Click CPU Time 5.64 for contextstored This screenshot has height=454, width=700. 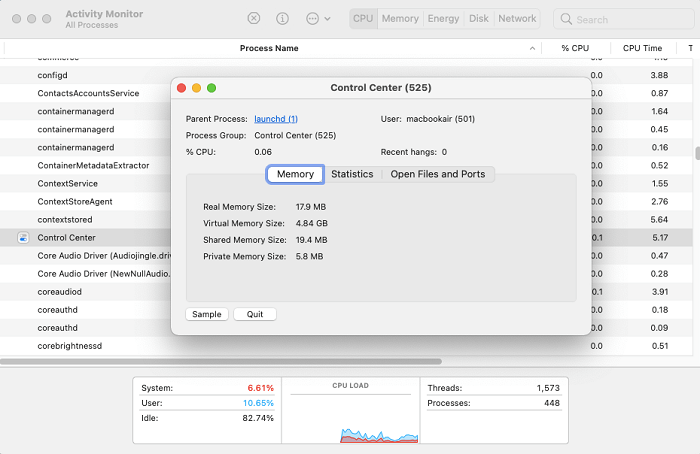[659, 220]
